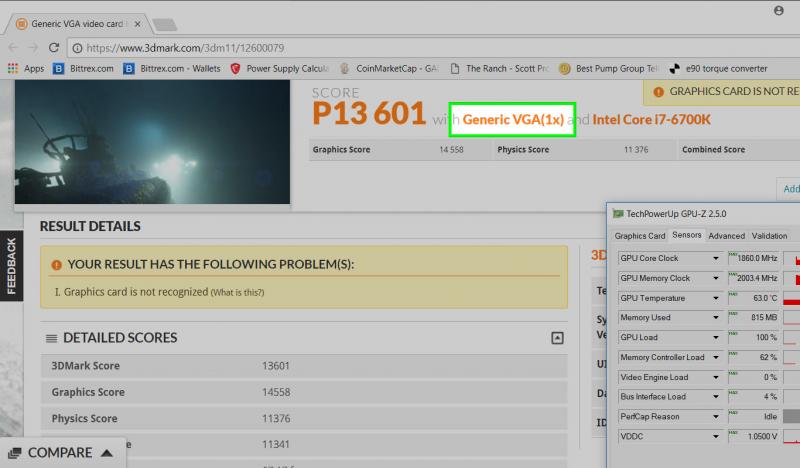Open GPU Memory Clock sensor dropdown
The image size is (800, 468).
coord(715,278)
